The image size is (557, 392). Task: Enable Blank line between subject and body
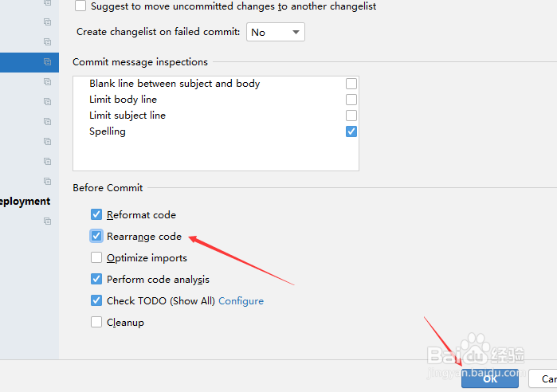coord(351,84)
